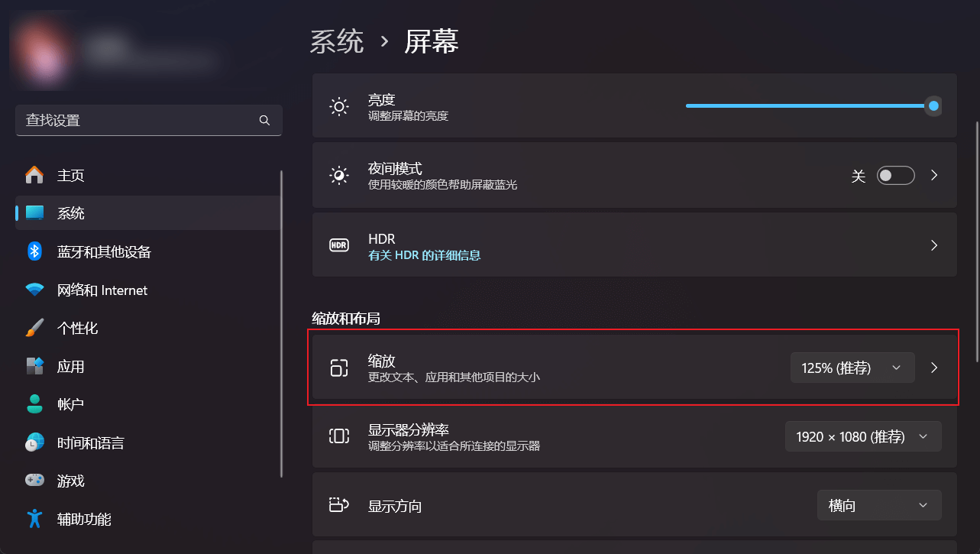Open the 横向 display orientation dropdown

tap(879, 505)
